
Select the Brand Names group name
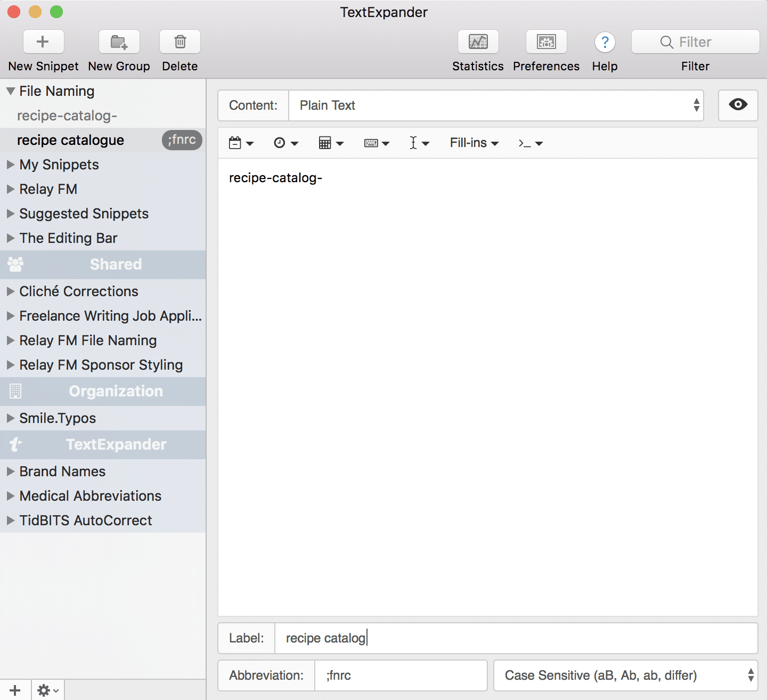(x=62, y=471)
